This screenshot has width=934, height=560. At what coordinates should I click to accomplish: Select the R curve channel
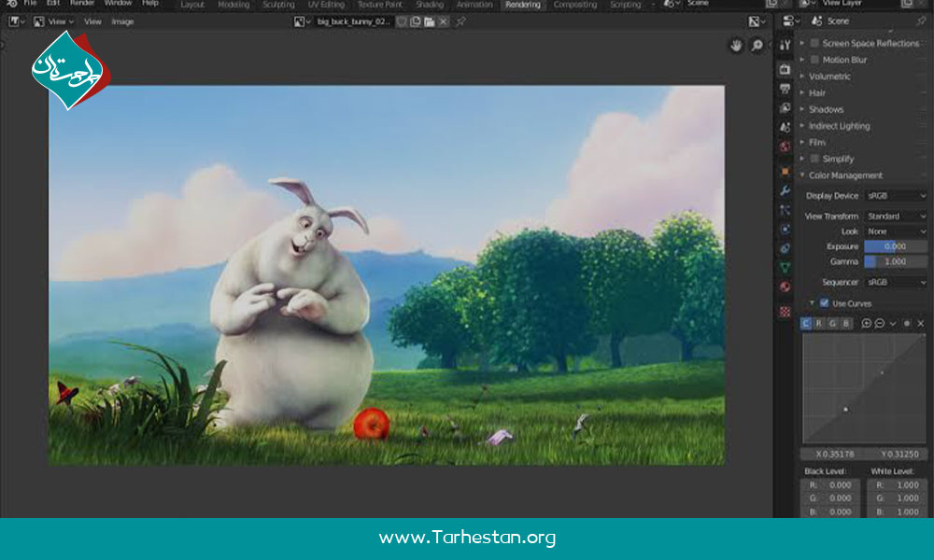pos(819,323)
